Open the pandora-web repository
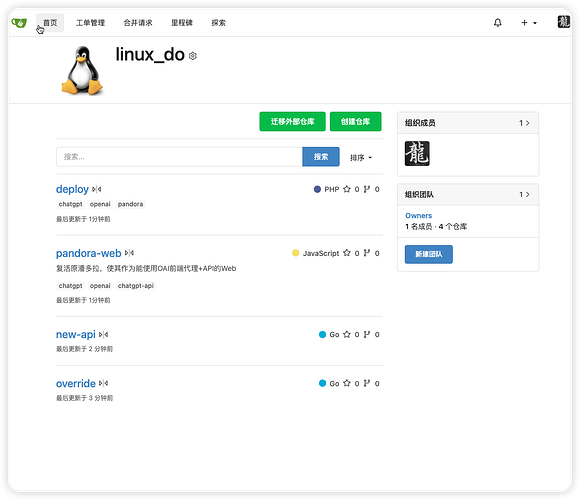Screen dimensions: 580x500 click(x=88, y=253)
